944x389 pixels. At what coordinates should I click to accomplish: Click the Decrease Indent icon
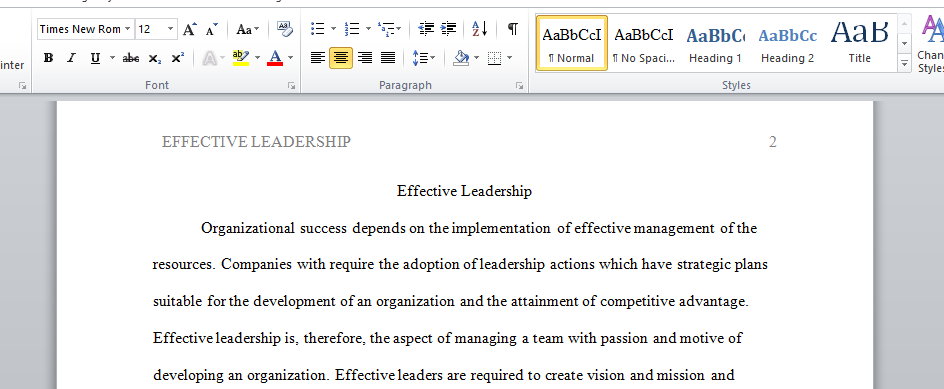[x=426, y=28]
